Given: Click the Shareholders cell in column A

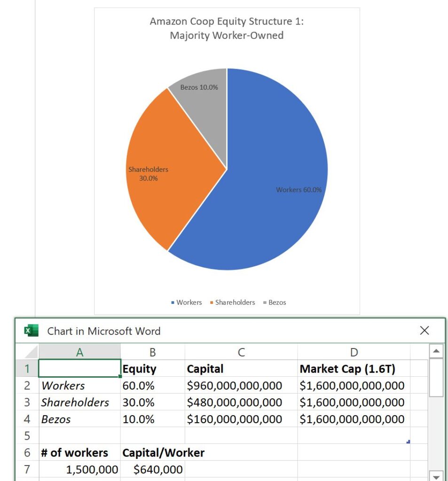Looking at the screenshot, I should [x=79, y=402].
